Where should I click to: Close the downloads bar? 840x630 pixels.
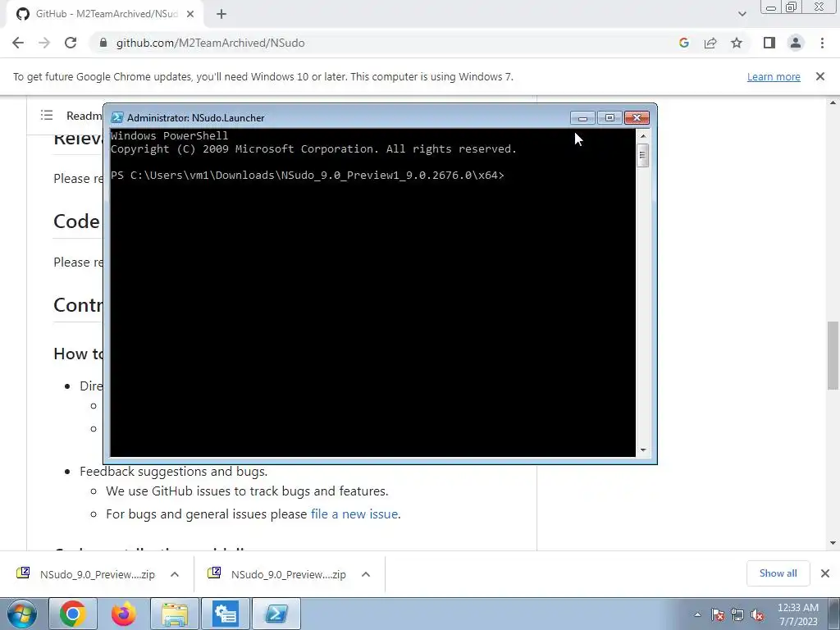(x=825, y=573)
